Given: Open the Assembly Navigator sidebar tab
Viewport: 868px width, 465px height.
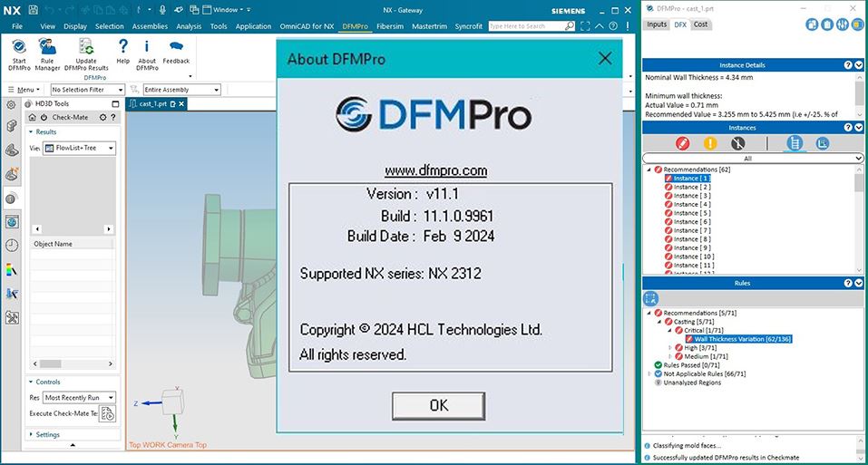Looking at the screenshot, I should (x=11, y=127).
